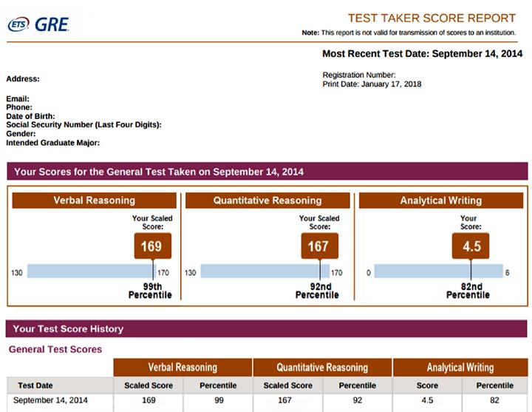Viewport: 532px width, 412px height.
Task: Select the 167 table cell
Action: [284, 400]
